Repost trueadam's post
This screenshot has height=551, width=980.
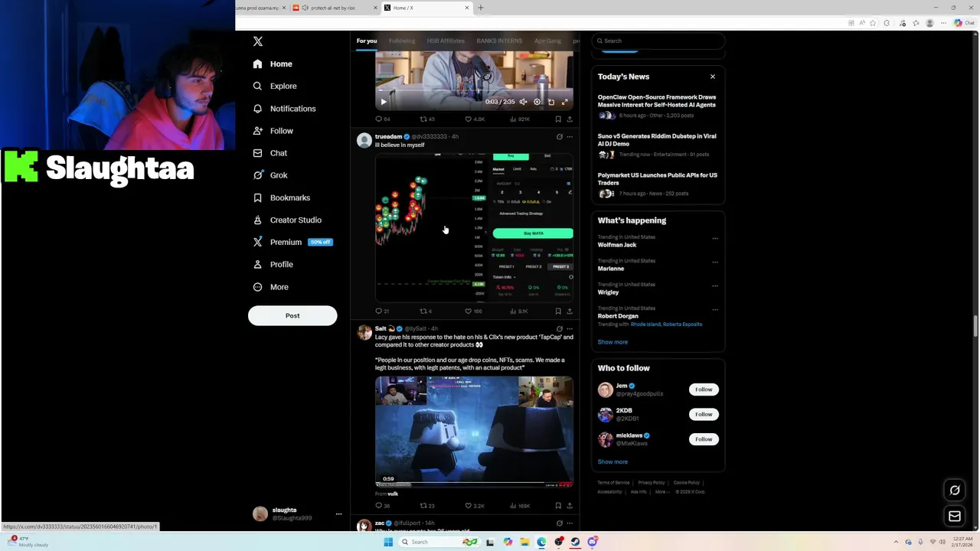coord(426,311)
